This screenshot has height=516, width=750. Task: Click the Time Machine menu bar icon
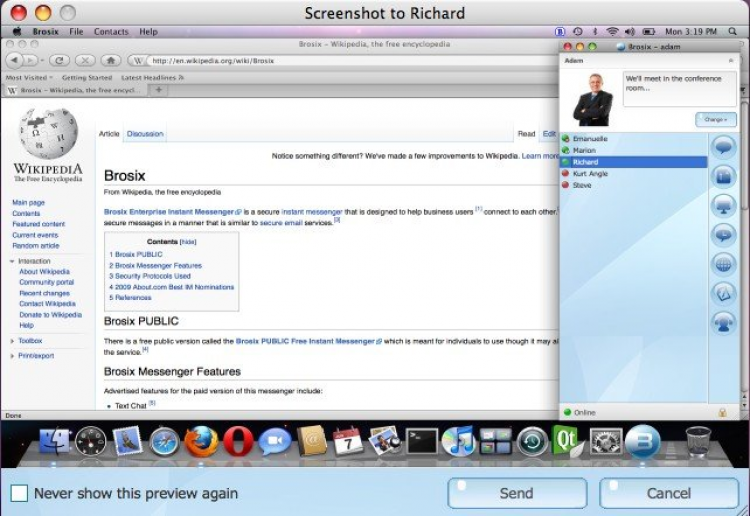[x=578, y=32]
